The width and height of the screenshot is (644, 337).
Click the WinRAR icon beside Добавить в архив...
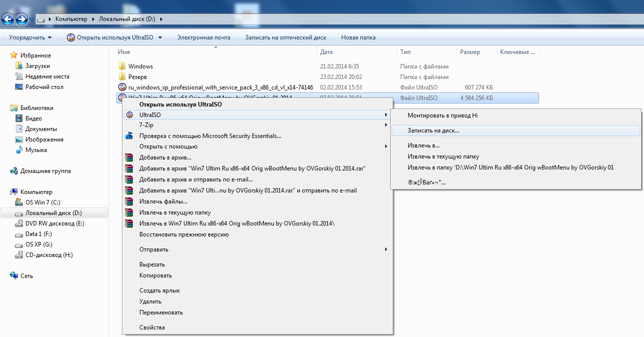[129, 157]
